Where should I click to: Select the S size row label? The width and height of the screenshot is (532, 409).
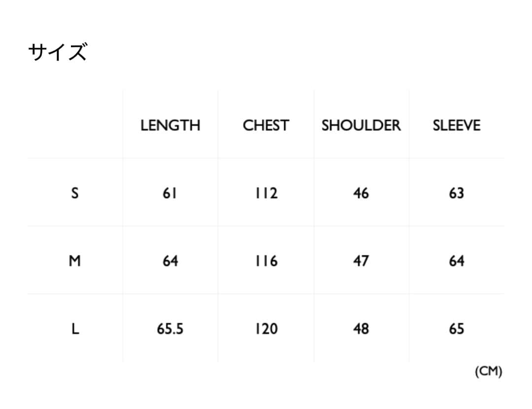pos(75,193)
